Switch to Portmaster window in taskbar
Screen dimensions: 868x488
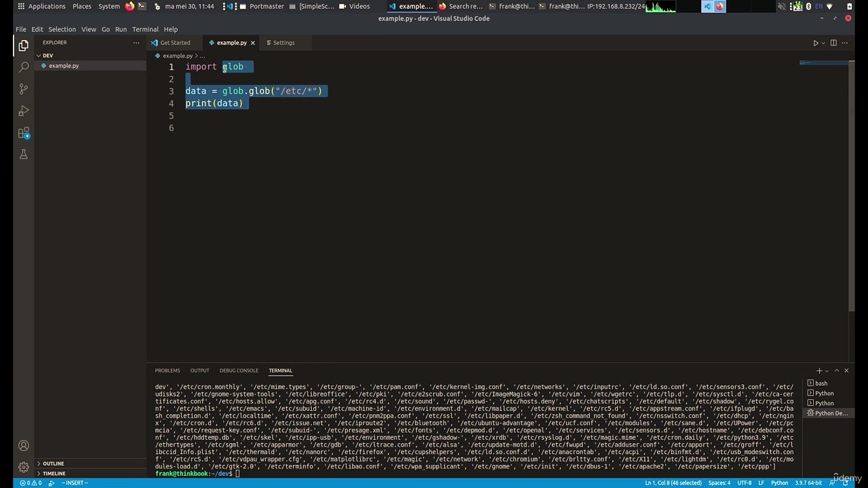coord(261,6)
